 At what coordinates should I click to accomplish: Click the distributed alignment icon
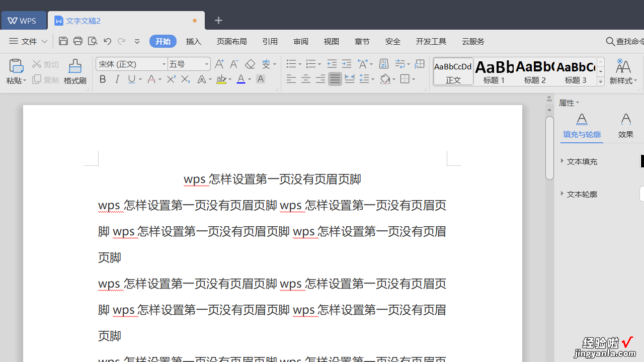tap(349, 79)
